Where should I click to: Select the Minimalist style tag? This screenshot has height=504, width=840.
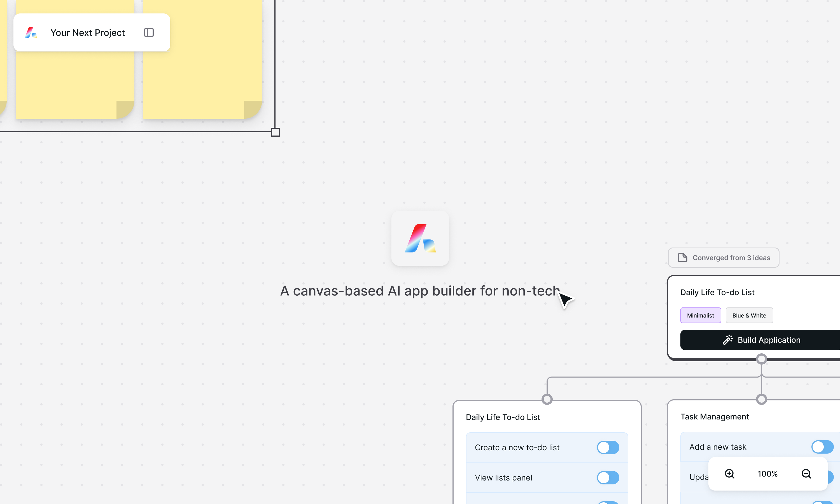(x=701, y=316)
